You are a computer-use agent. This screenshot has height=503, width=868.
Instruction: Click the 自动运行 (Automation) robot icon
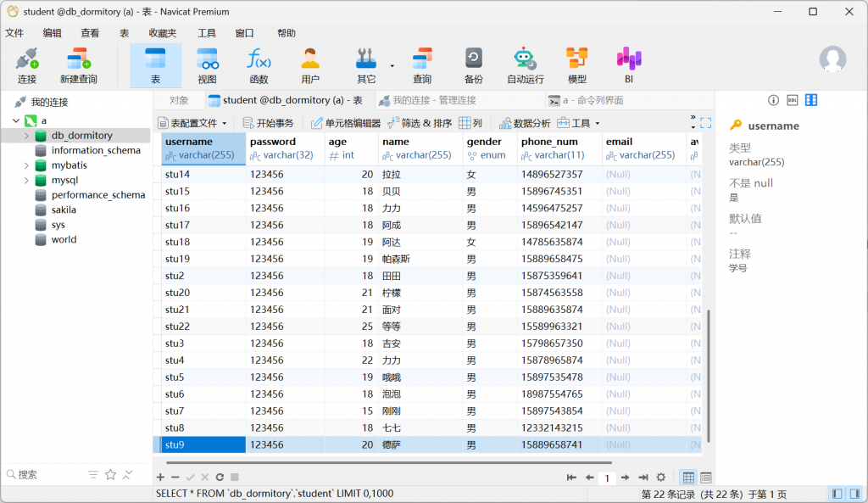[x=525, y=65]
